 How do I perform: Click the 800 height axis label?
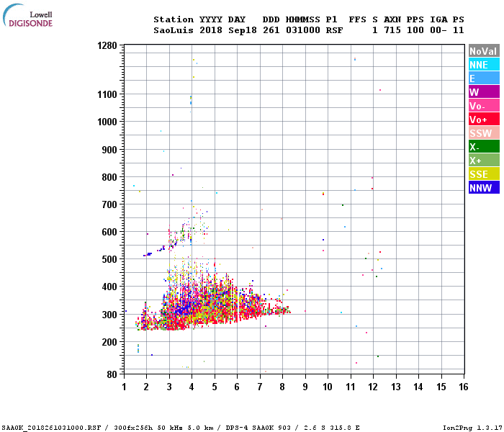tap(109, 177)
